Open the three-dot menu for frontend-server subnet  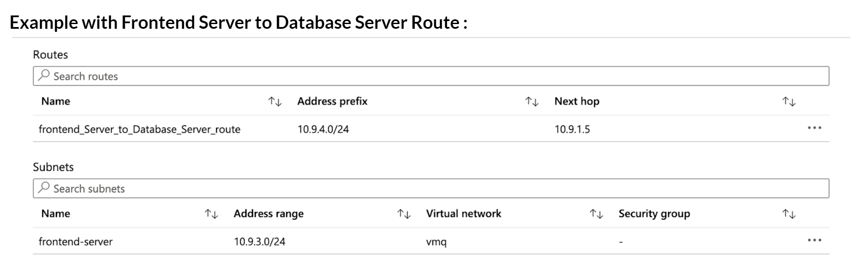coord(814,240)
